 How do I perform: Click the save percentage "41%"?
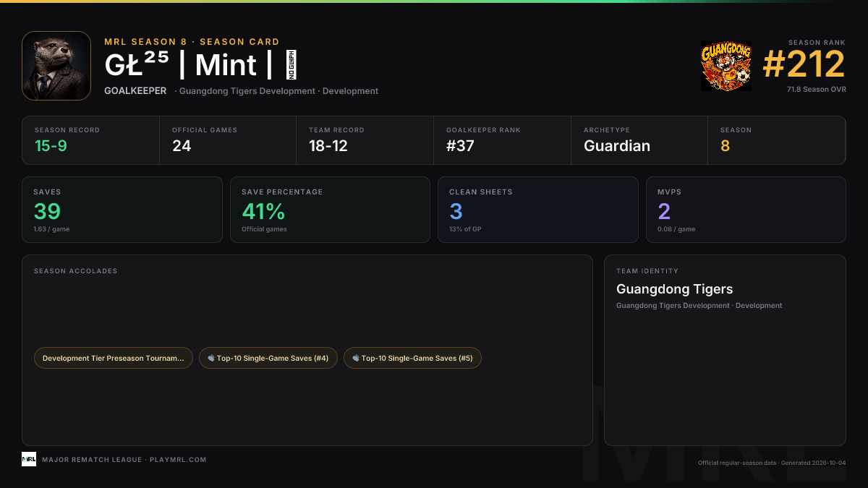[263, 211]
